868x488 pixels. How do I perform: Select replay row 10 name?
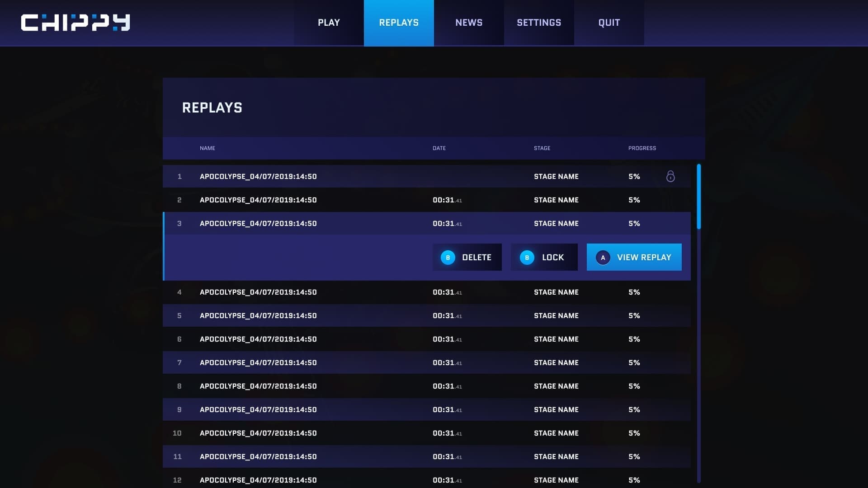(258, 433)
